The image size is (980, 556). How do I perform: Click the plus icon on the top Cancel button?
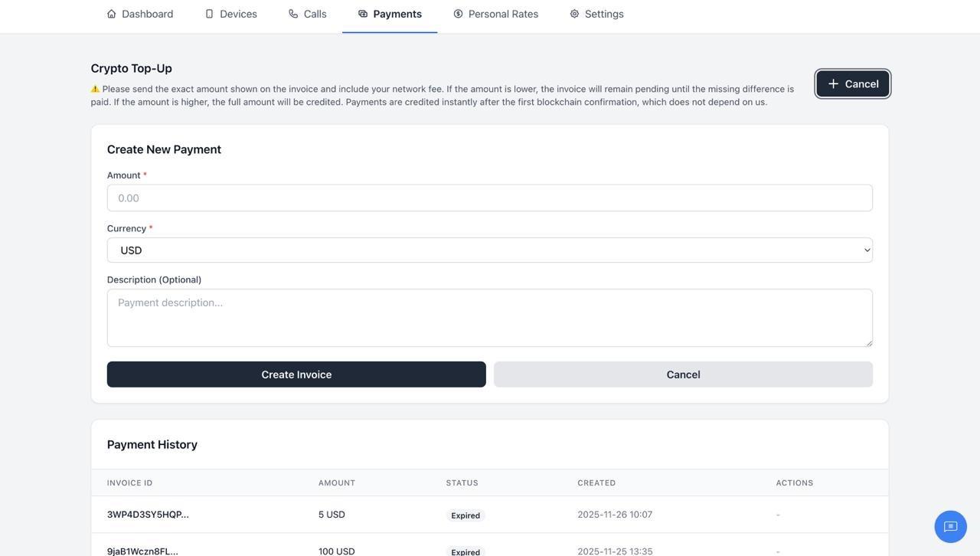tap(833, 84)
